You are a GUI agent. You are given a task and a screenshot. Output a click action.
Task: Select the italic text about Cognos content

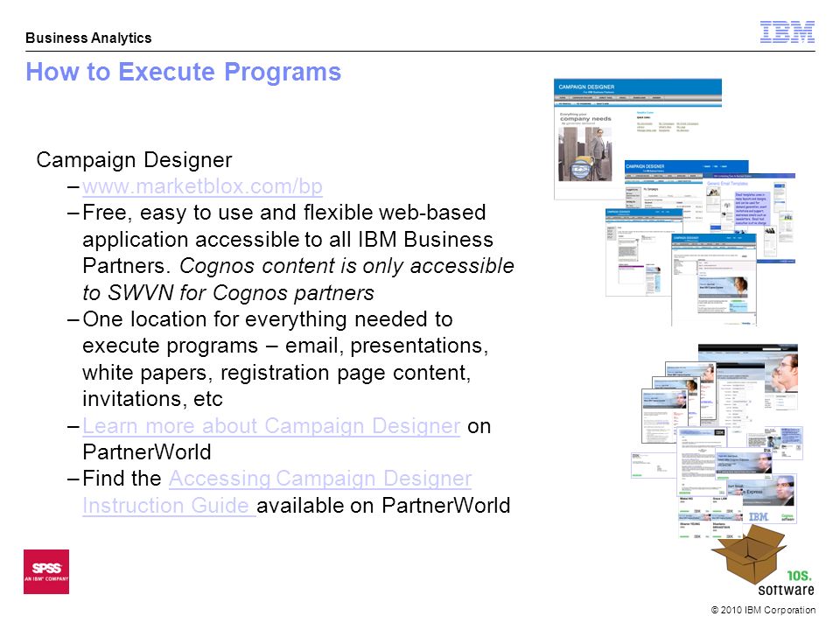coord(297,279)
